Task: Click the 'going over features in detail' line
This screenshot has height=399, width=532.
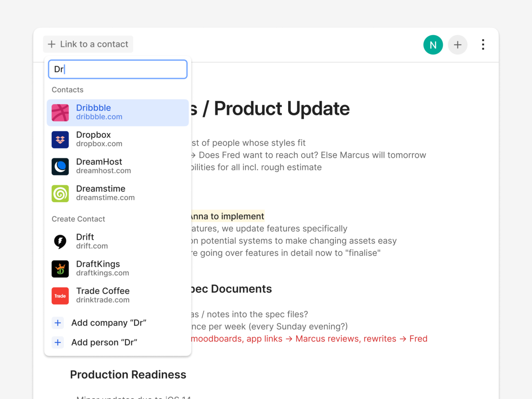Action: [x=286, y=253]
